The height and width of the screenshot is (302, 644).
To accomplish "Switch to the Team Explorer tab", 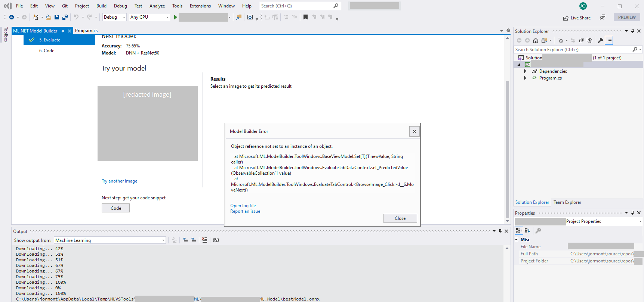I will 567,202.
